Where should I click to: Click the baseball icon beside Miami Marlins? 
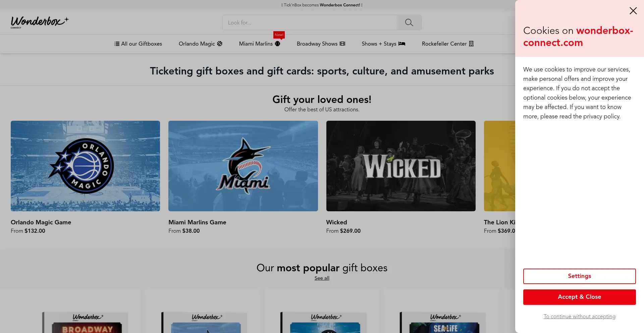277,44
